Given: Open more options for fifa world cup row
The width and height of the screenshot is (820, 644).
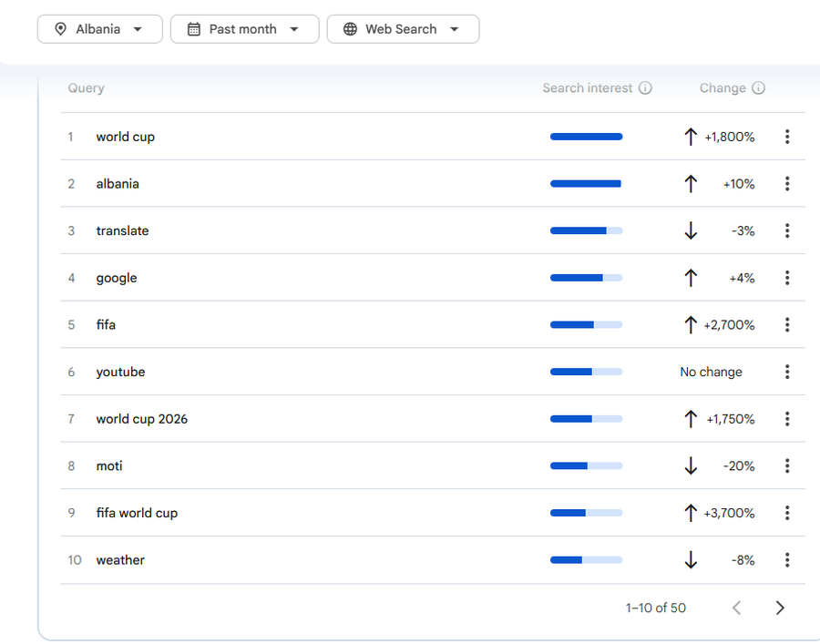Looking at the screenshot, I should [x=787, y=514].
